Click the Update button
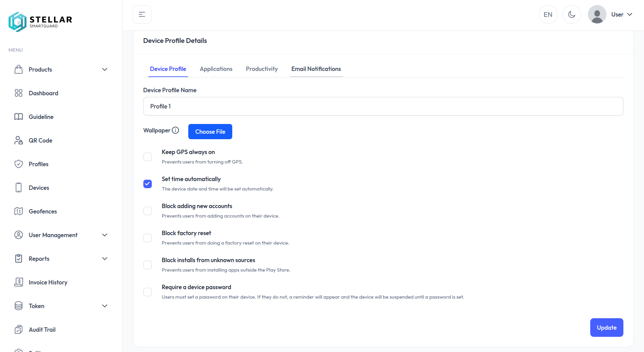644x352 pixels. (x=606, y=328)
